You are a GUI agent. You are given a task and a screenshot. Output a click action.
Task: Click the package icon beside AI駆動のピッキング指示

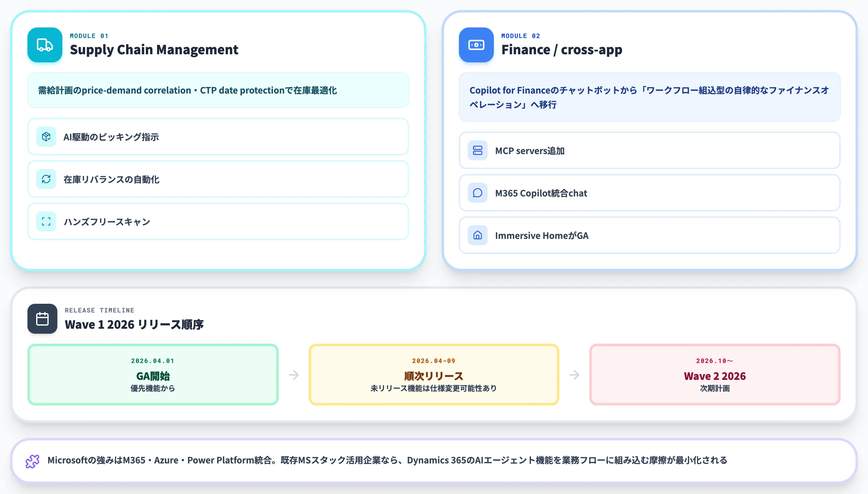(46, 137)
